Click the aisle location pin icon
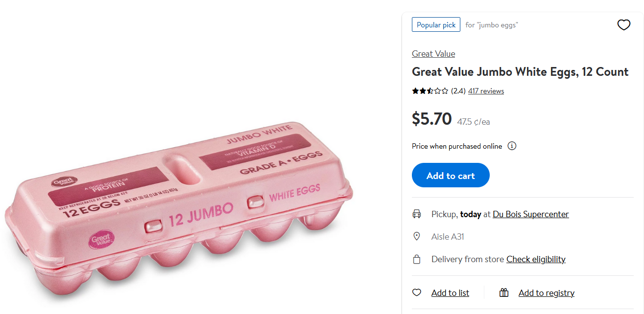This screenshot has height=314, width=644. coord(417,237)
